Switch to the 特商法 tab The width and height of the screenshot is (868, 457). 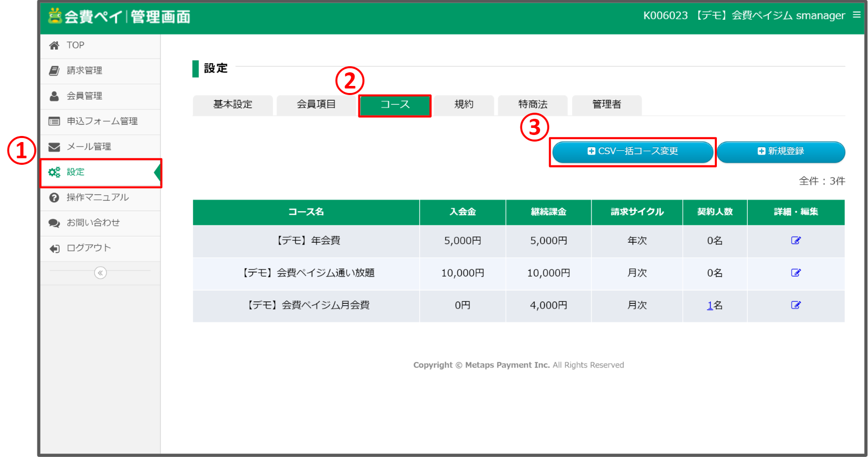tap(532, 105)
